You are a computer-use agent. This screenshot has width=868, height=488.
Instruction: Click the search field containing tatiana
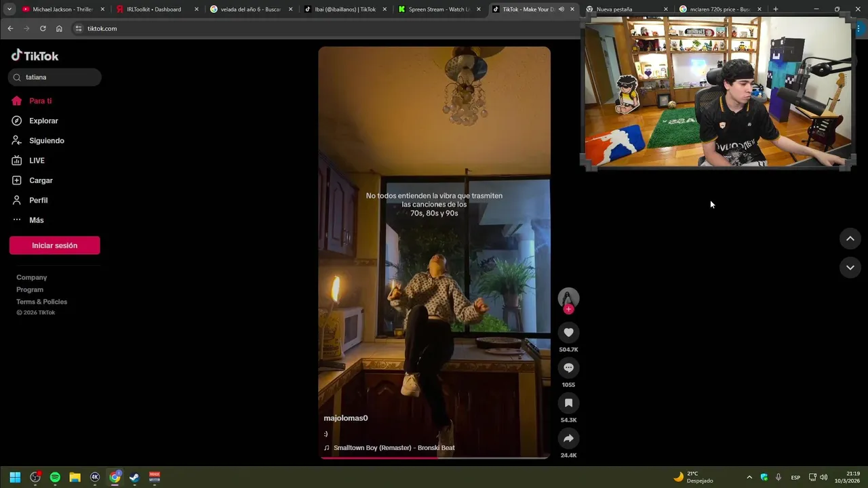coord(55,77)
